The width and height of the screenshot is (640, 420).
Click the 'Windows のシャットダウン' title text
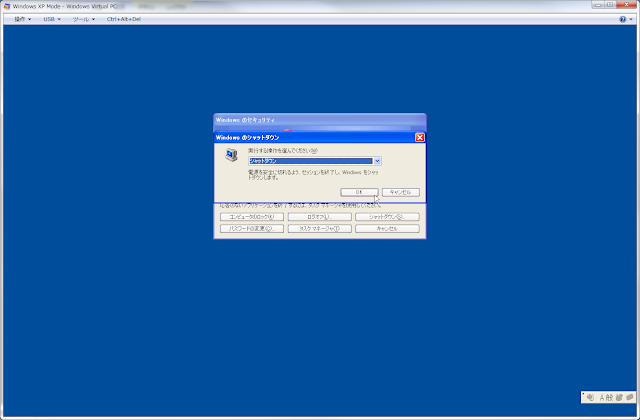[x=247, y=138]
